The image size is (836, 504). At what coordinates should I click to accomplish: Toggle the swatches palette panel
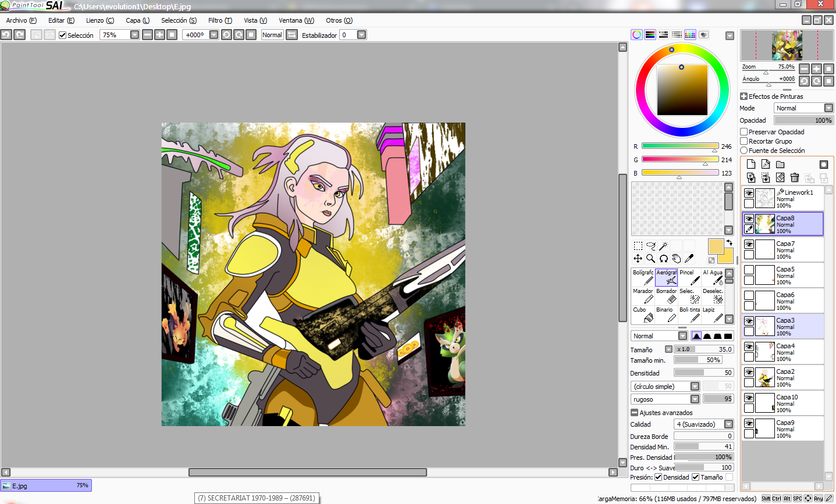pyautogui.click(x=690, y=35)
